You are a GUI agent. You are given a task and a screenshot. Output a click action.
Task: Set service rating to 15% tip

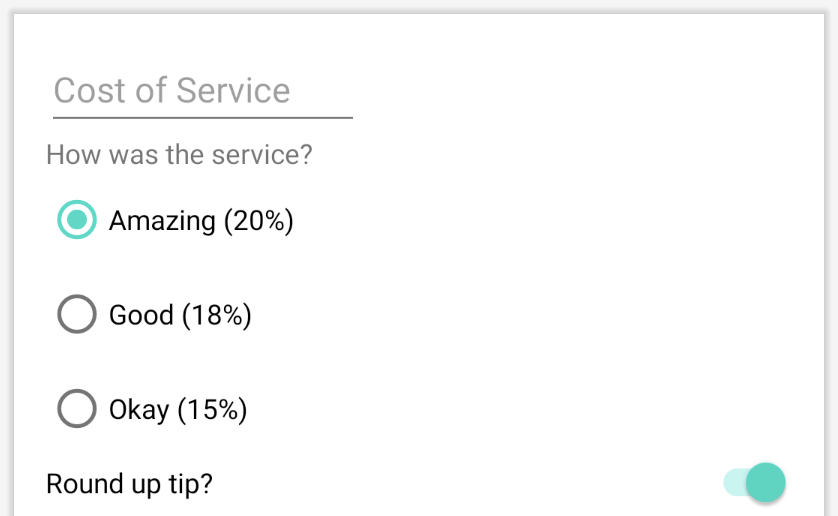(x=77, y=409)
